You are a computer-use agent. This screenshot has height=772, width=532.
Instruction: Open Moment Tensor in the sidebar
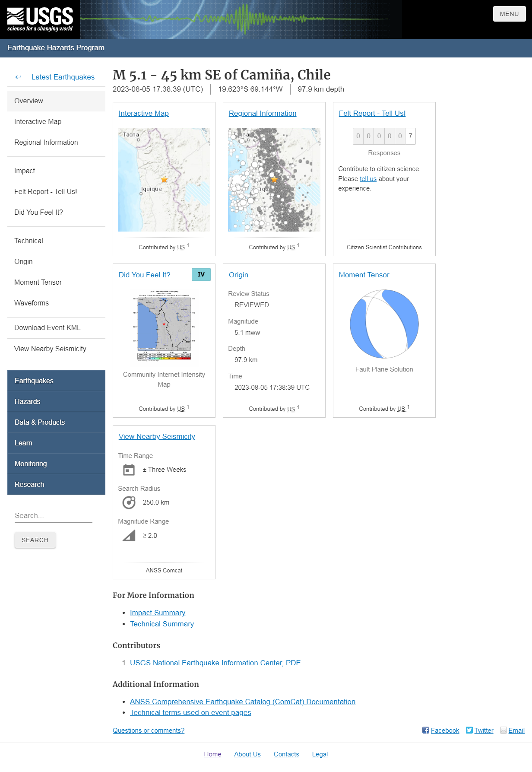(56, 282)
